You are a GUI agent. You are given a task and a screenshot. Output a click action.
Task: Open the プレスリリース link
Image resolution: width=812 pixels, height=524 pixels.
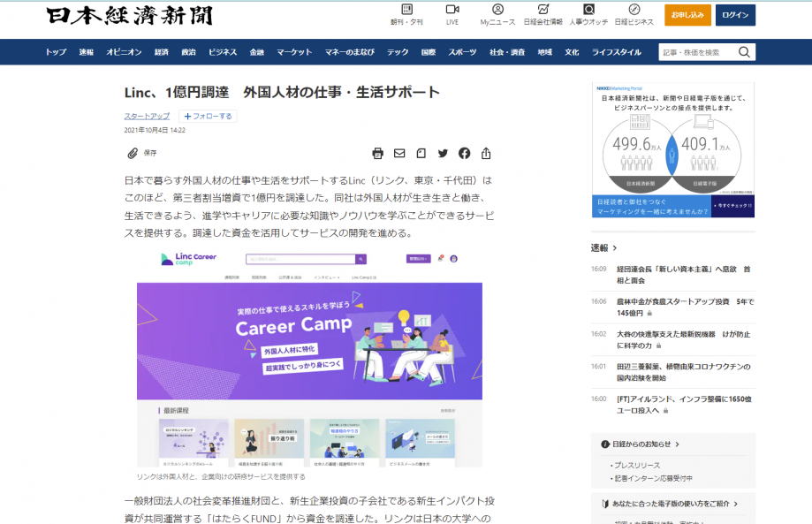637,466
